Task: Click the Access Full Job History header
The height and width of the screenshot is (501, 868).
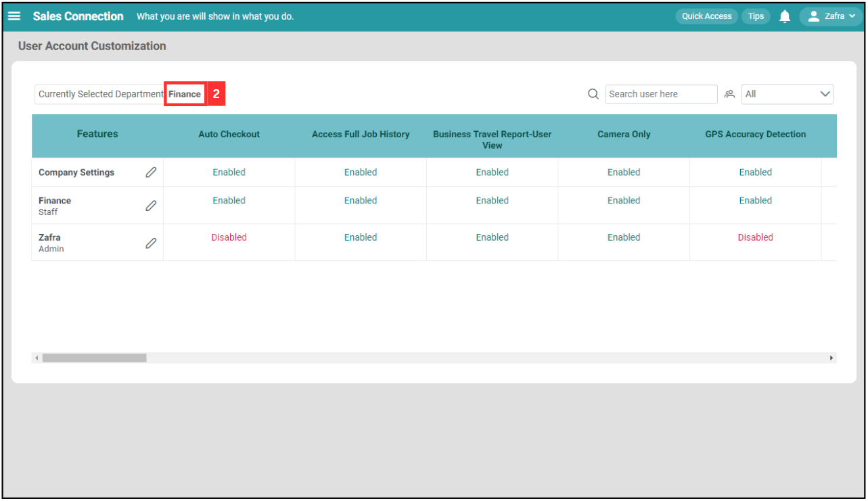Action: [361, 135]
